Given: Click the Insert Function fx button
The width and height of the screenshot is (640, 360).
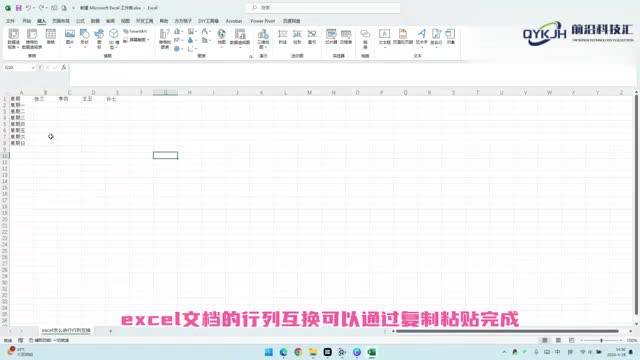Looking at the screenshot, I should point(64,67).
